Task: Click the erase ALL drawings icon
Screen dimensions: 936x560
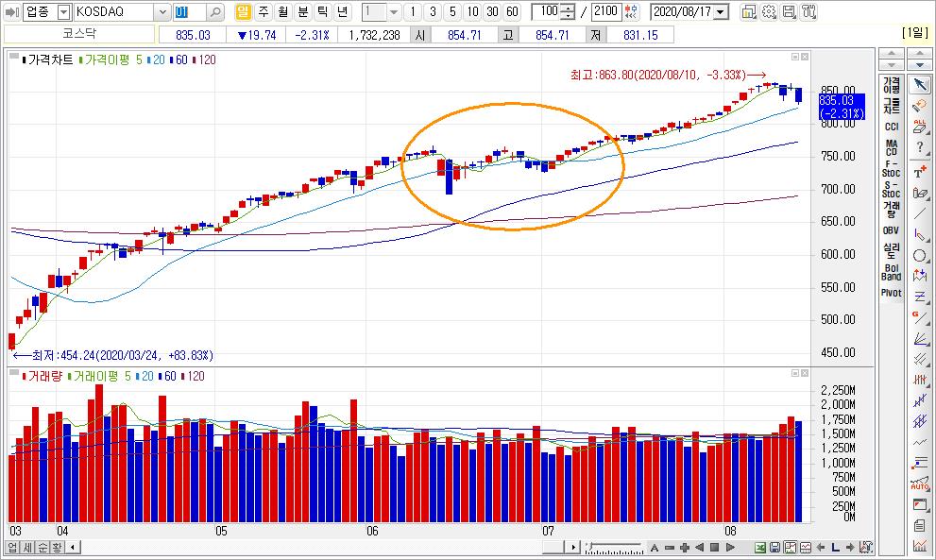Action: [x=920, y=126]
